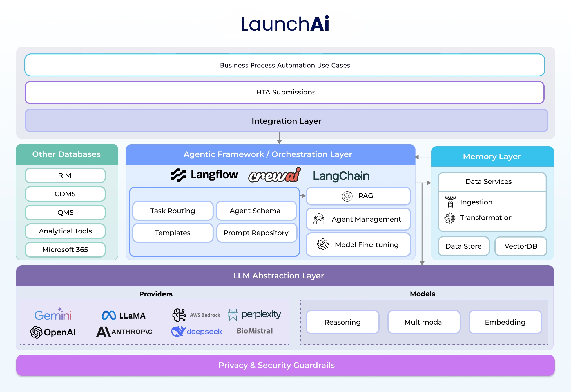Click the Gemini provider logo
The width and height of the screenshot is (571, 392).
click(53, 315)
